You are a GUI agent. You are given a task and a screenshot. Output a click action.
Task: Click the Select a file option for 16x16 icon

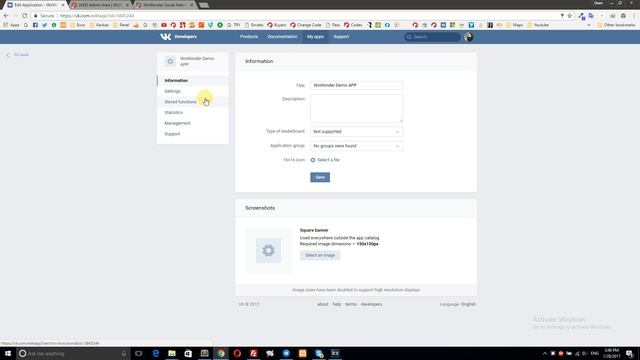point(325,160)
